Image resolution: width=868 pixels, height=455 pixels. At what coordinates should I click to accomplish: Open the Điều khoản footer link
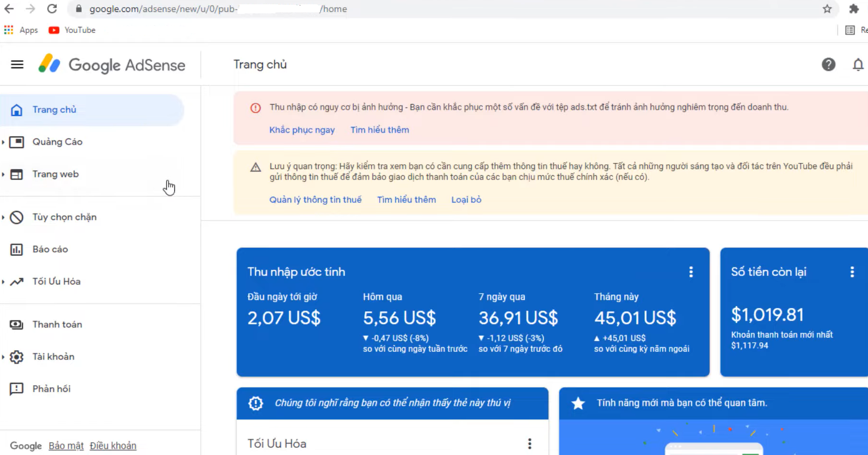tap(113, 446)
